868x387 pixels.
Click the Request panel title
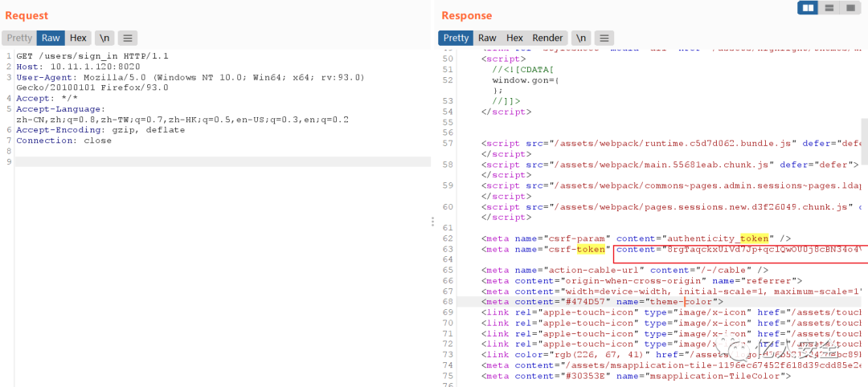[x=27, y=15]
